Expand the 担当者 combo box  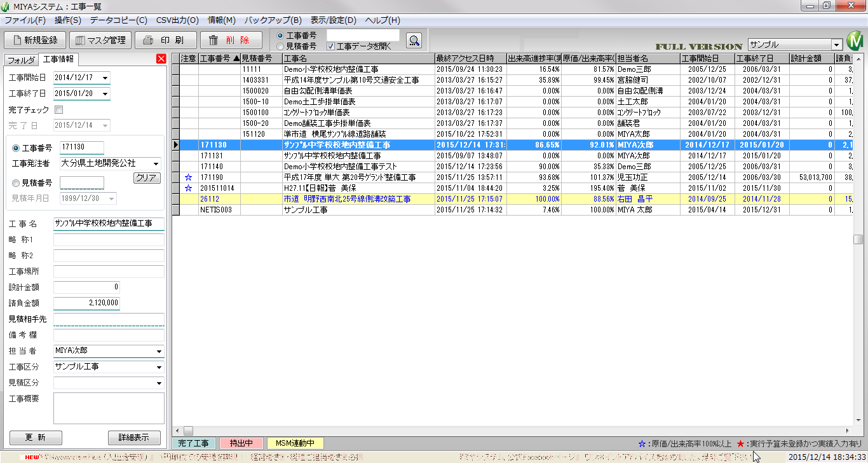coord(159,351)
